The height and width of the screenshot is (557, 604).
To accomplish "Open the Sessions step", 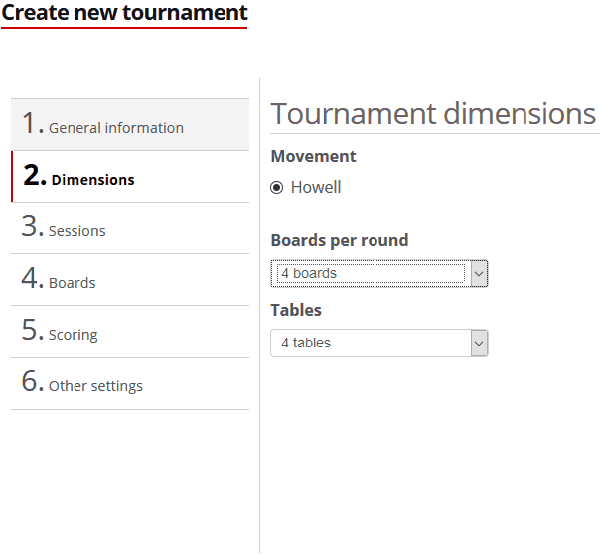I will pyautogui.click(x=77, y=231).
